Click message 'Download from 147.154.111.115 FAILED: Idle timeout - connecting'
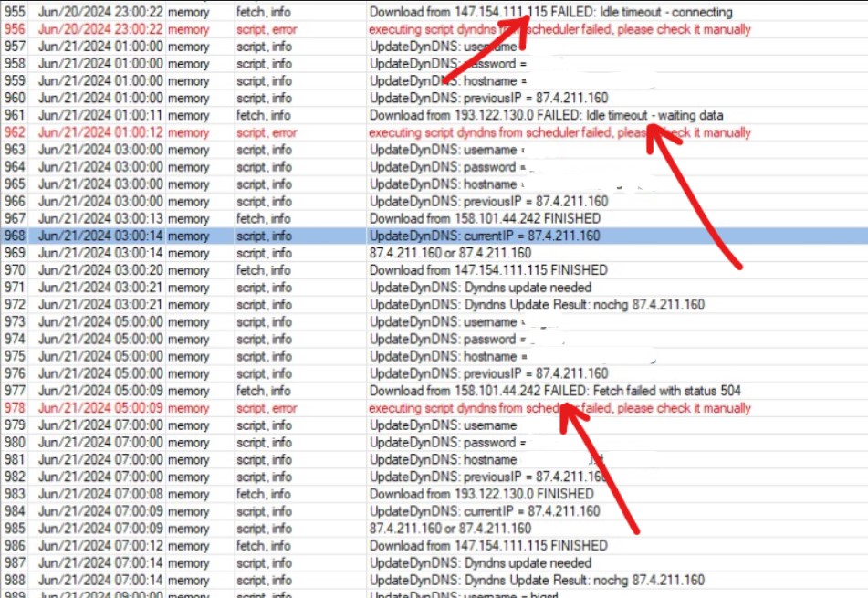 tap(550, 12)
